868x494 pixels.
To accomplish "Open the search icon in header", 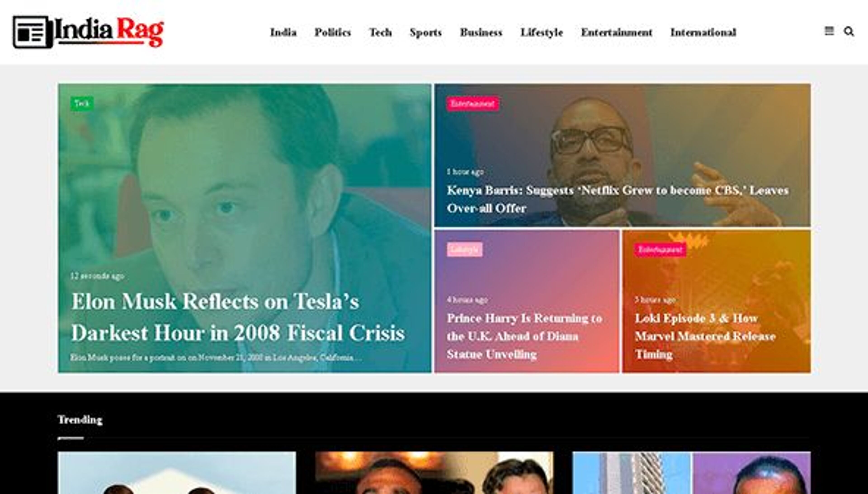I will click(849, 32).
